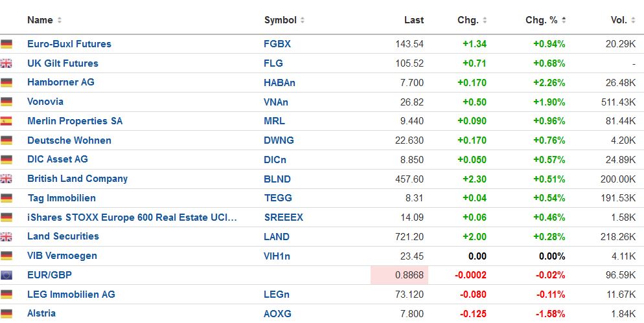Click the UK flag beside Land Securities

[x=7, y=237]
